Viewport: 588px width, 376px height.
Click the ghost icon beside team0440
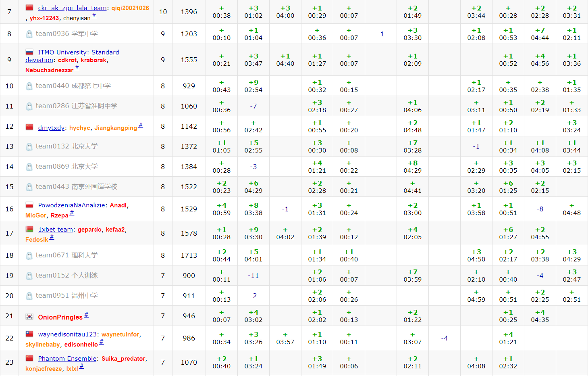[x=29, y=86]
